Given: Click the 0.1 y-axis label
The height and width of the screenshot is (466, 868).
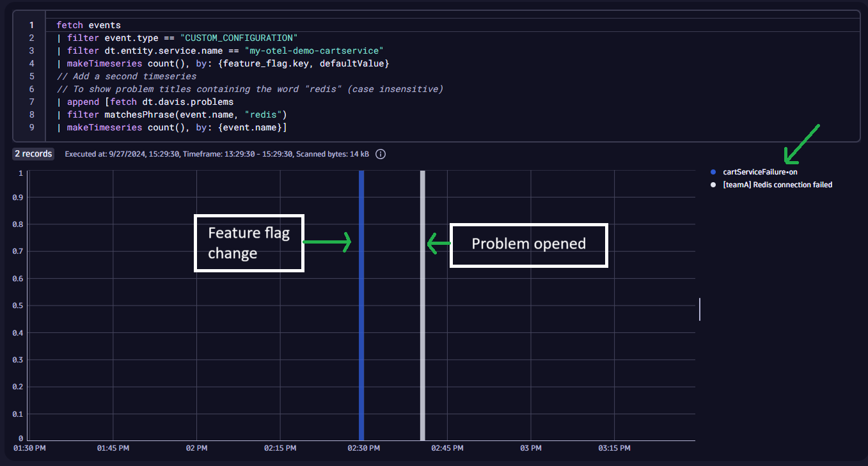Looking at the screenshot, I should (19, 414).
